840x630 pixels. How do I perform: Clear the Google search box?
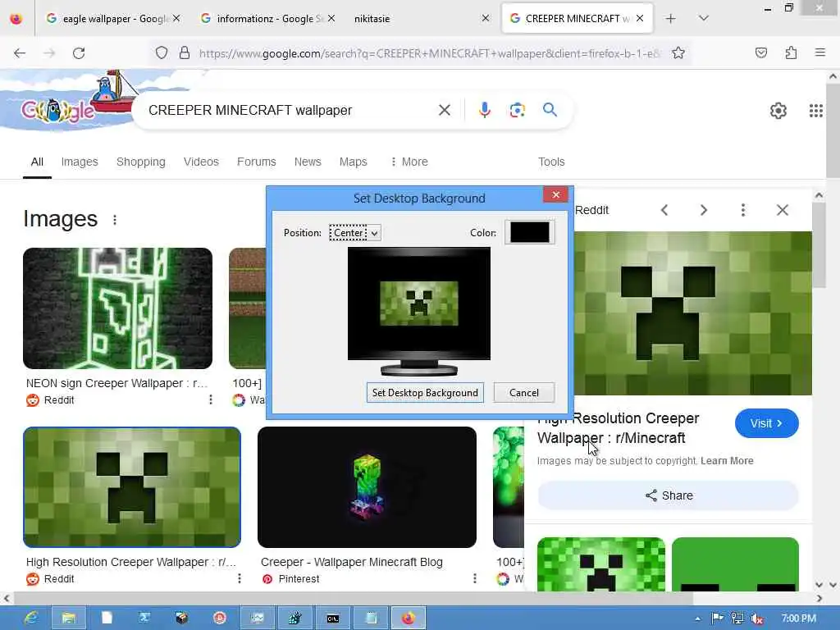(x=444, y=111)
